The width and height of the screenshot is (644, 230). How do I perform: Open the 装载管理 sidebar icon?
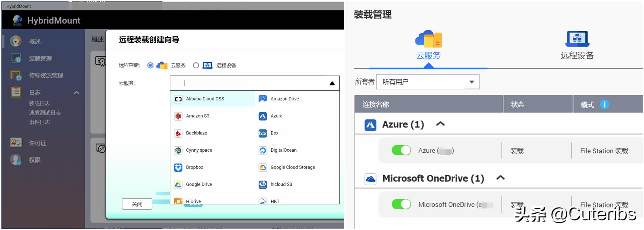click(x=16, y=58)
